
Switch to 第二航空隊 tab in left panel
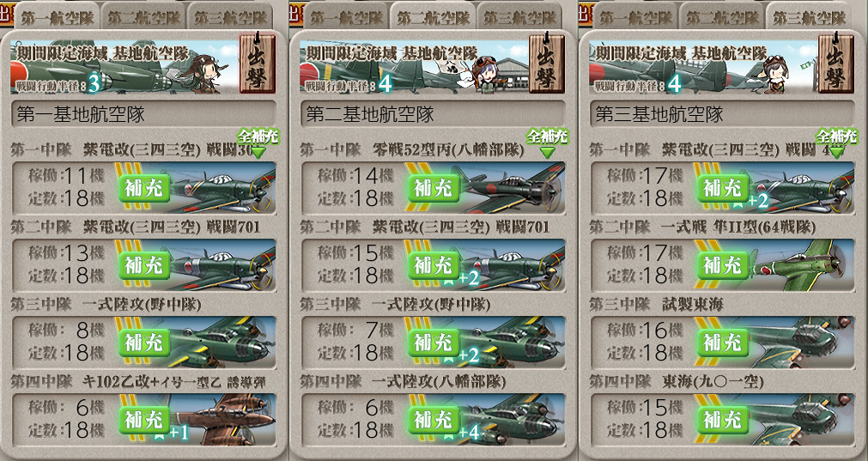pos(143,17)
